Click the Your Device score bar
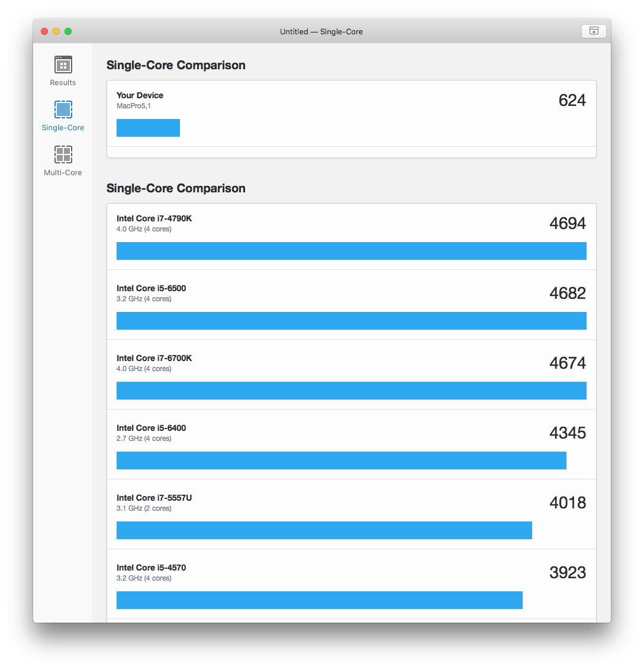Viewport: 644px width, 670px height. coord(149,128)
